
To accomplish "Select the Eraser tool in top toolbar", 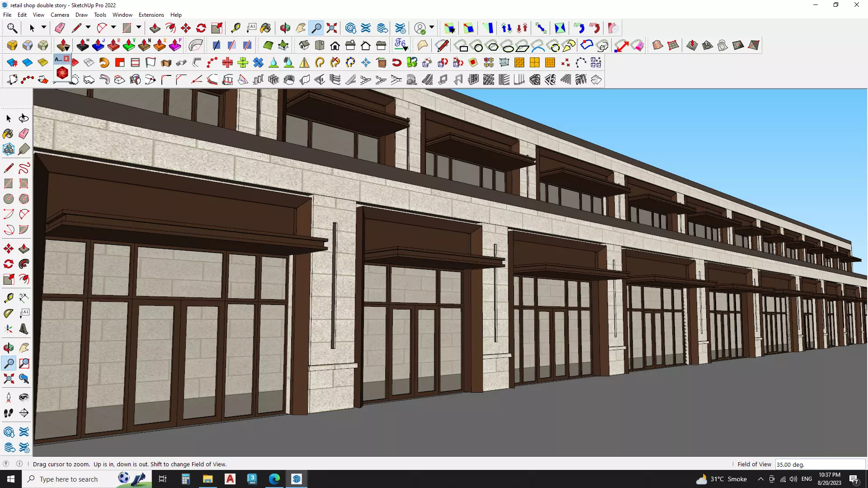I will (x=60, y=28).
